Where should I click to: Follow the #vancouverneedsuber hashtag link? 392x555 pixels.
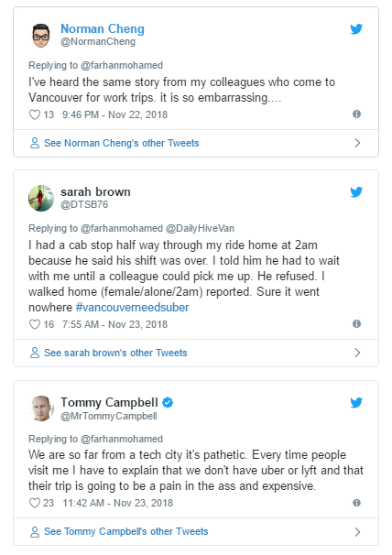tap(133, 307)
